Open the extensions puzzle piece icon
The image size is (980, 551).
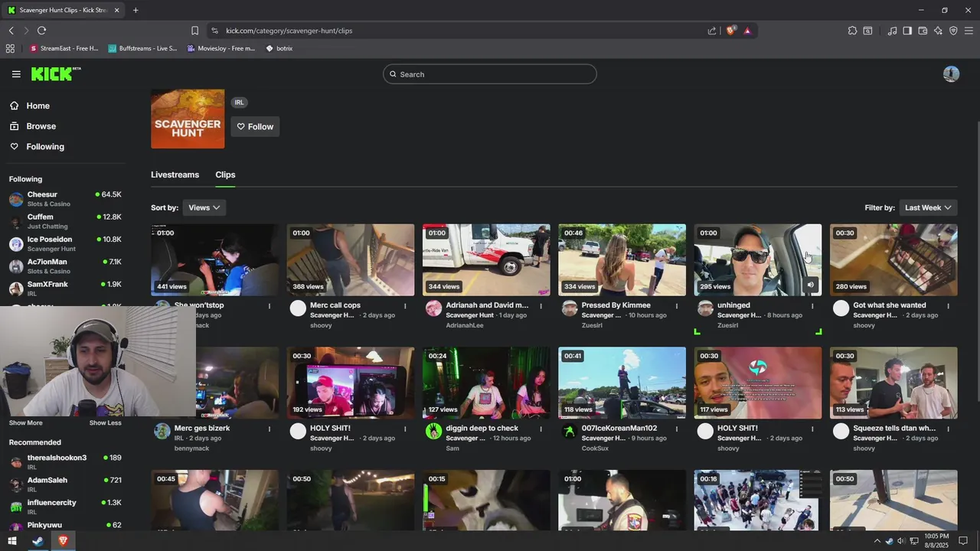tap(852, 31)
